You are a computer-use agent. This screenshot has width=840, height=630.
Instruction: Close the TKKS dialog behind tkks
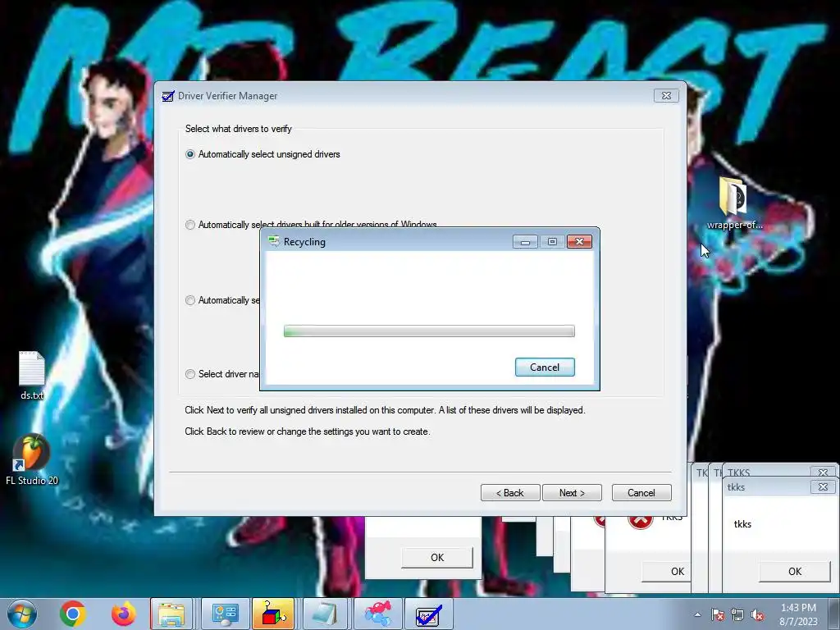823,472
